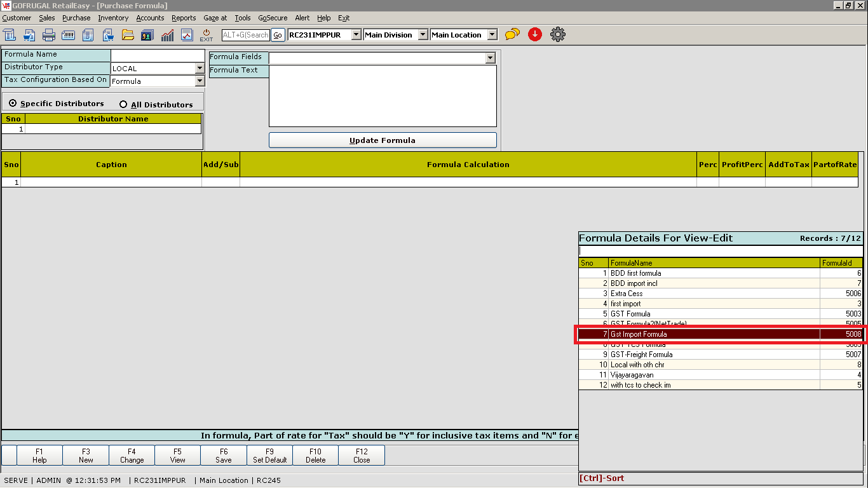Click the lined document list toolbar icon
This screenshot has width=868, height=488.
[88, 35]
